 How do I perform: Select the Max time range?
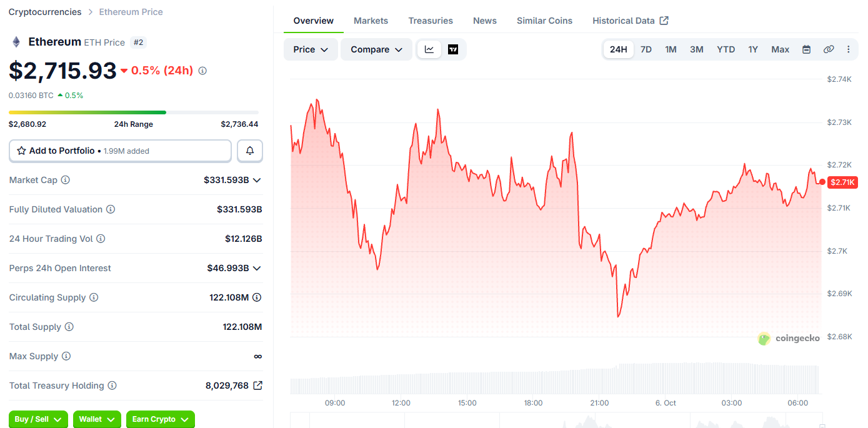780,49
